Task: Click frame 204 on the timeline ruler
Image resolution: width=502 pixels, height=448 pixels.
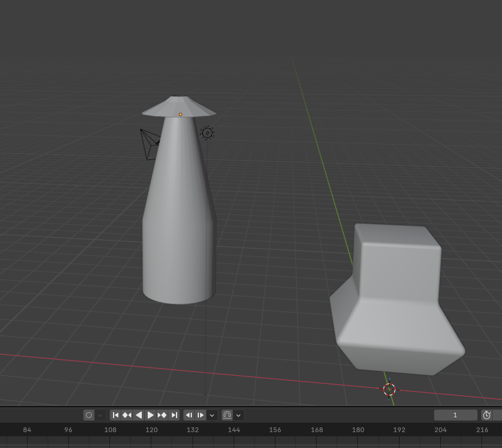Action: (441, 430)
